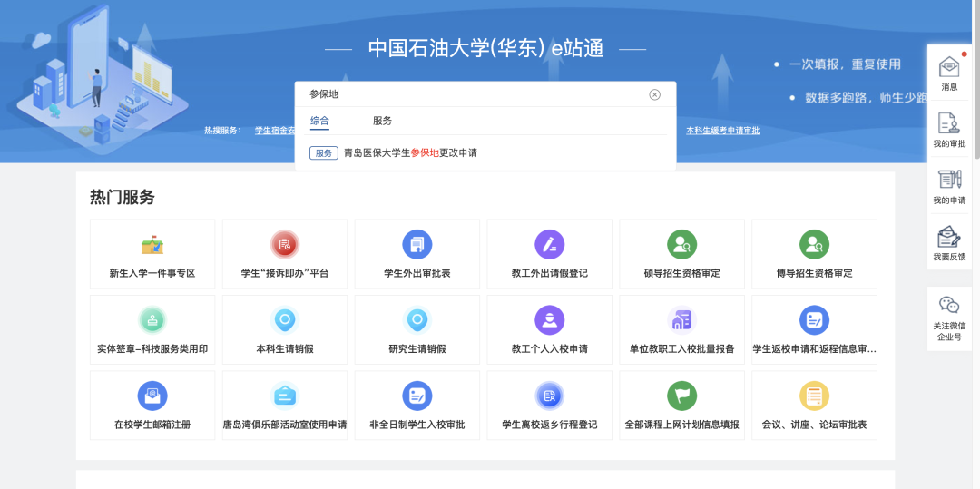Select the 综合 tab in search results
980x489 pixels.
pos(319,121)
